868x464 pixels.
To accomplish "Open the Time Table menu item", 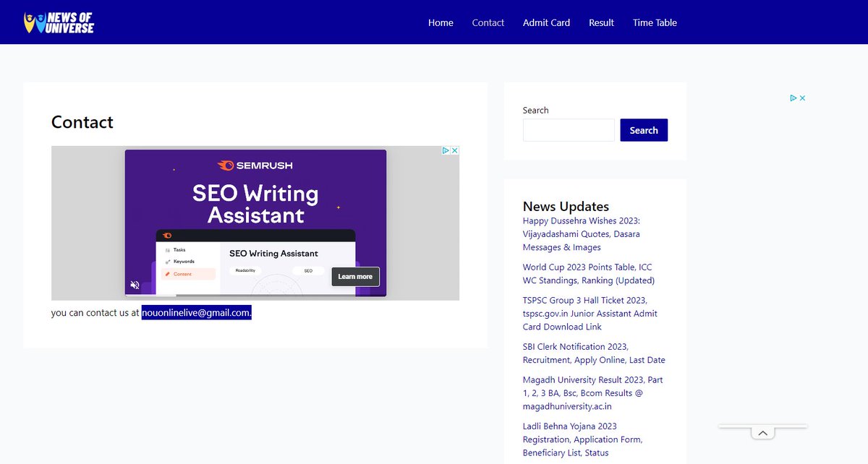I will coord(655,22).
